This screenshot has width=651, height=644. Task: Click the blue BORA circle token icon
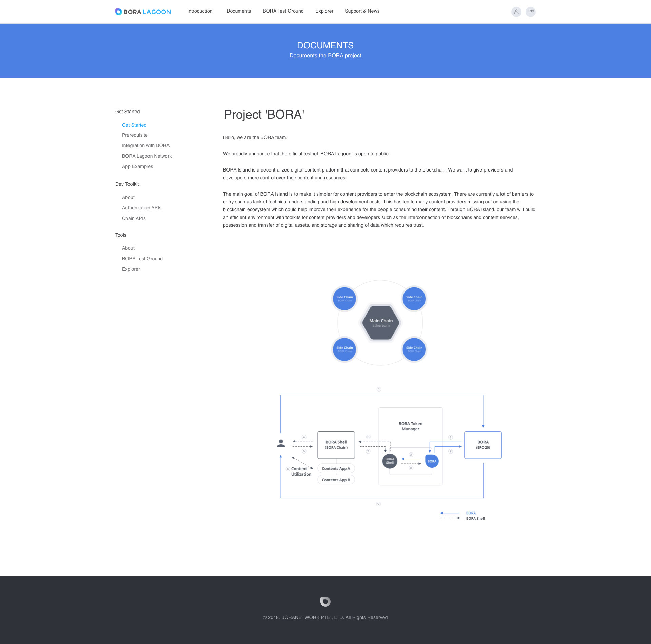click(432, 461)
